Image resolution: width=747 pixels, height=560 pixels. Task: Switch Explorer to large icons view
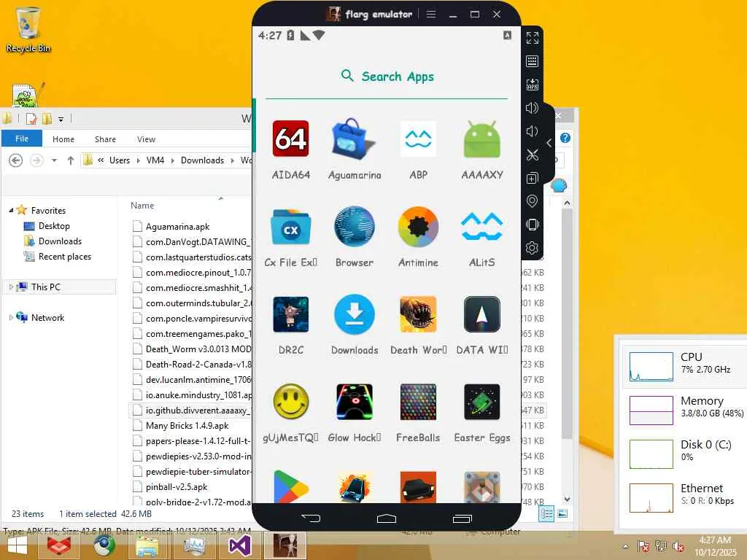pos(562,514)
